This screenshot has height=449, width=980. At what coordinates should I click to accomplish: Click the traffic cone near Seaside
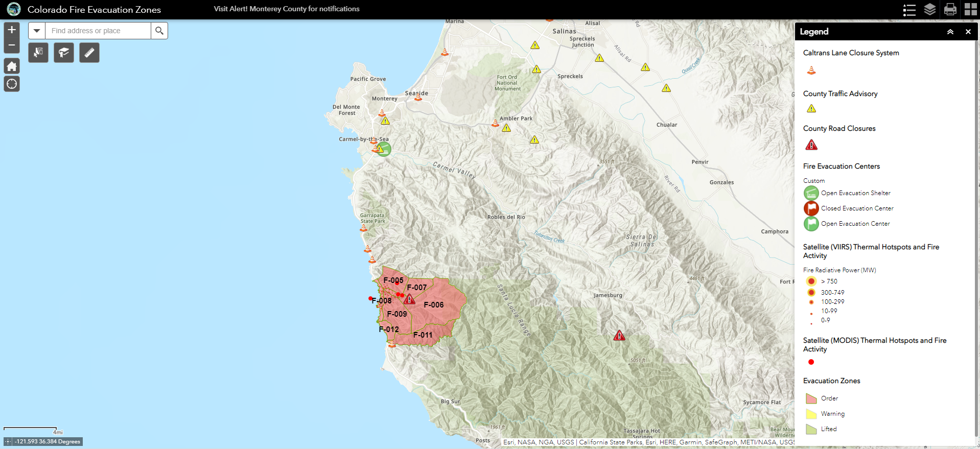coord(418,97)
